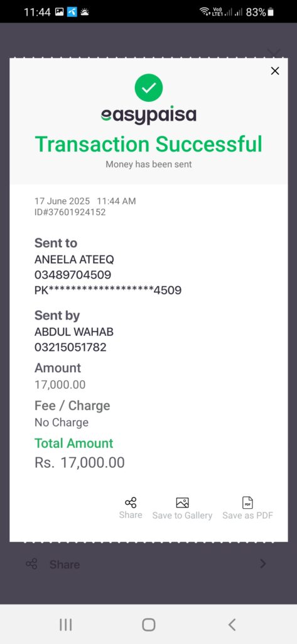Image resolution: width=297 pixels, height=644 pixels.
Task: Tap the Share icon on the receipt
Action: [x=131, y=502]
